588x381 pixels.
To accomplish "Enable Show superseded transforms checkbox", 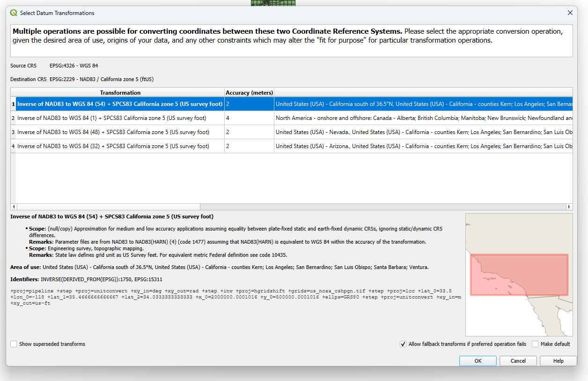I will click(x=14, y=344).
